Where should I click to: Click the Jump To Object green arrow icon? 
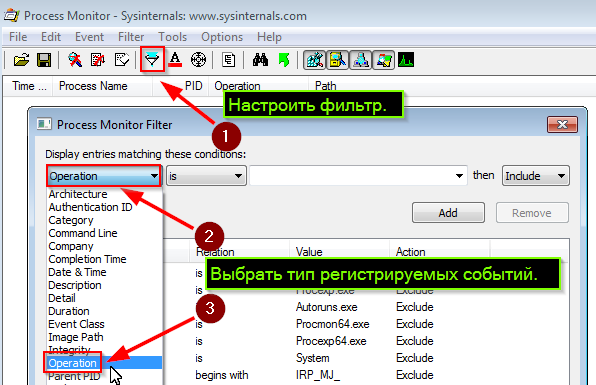click(x=284, y=60)
